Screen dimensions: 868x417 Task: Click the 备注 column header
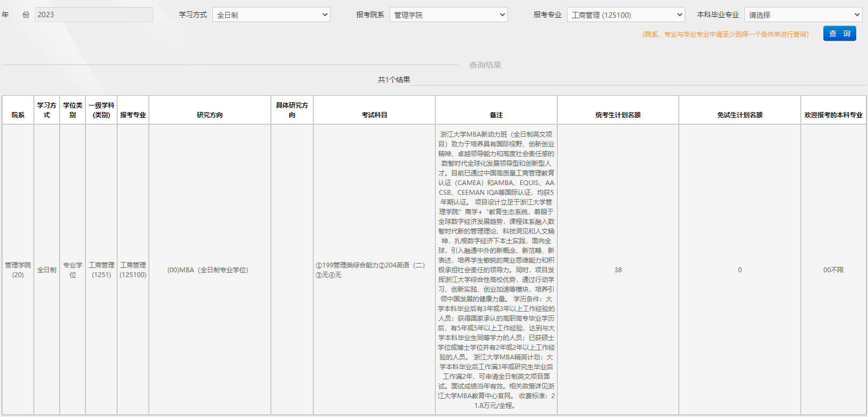(496, 115)
